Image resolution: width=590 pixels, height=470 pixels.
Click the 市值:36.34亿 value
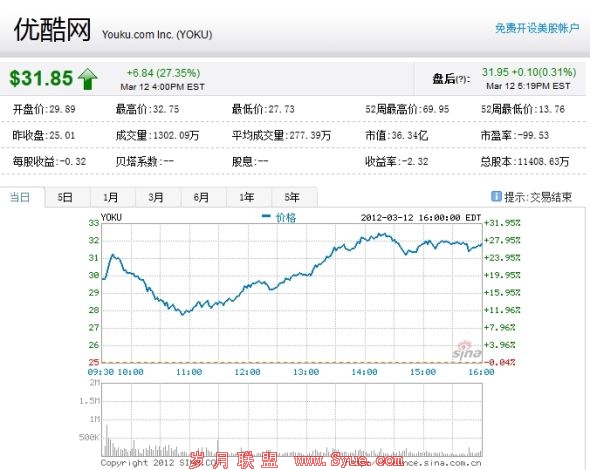(397, 135)
